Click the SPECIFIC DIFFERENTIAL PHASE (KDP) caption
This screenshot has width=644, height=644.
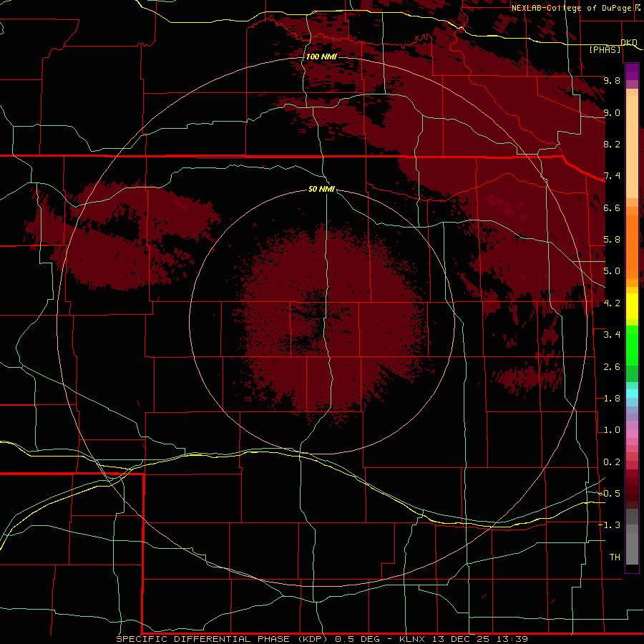[223, 639]
